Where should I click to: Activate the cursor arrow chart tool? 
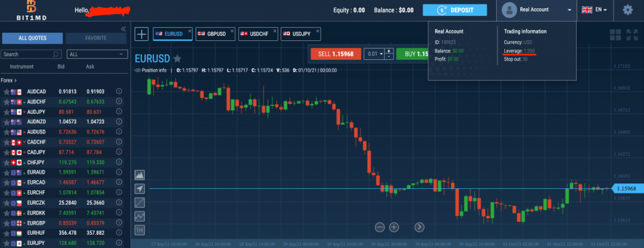(140, 189)
